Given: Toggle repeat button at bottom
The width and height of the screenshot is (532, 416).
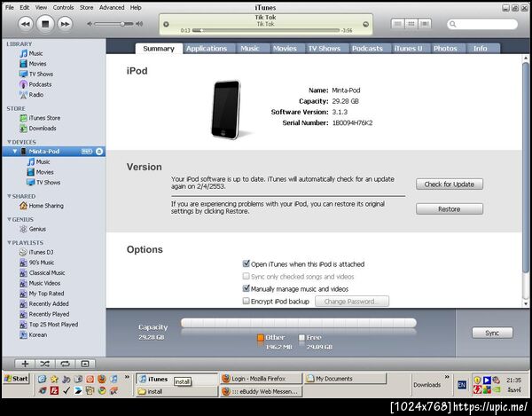Looking at the screenshot, I should 65,364.
